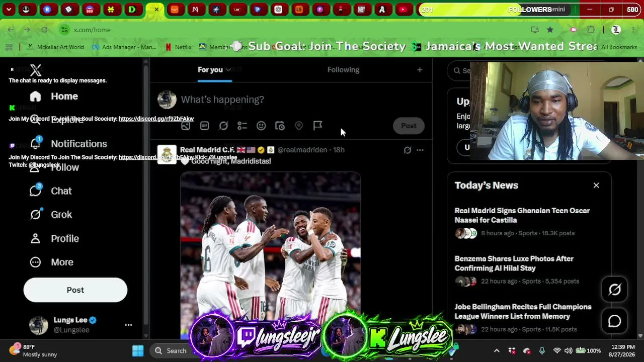
Task: Open the volume control in system tray
Action: [x=568, y=350]
